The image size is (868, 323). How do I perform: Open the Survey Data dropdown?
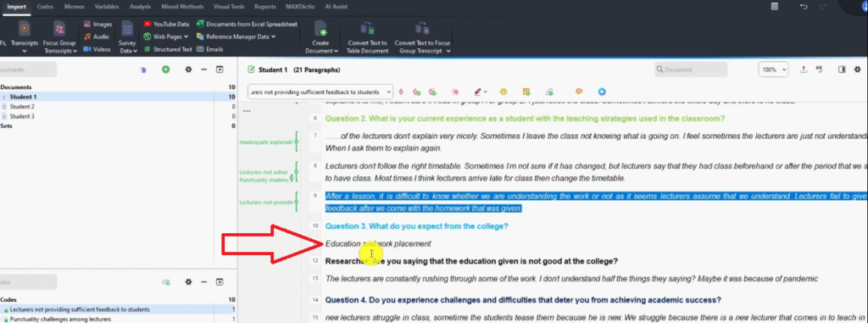(x=128, y=37)
